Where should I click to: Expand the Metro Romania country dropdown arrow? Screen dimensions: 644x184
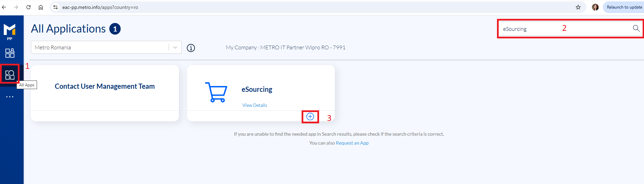[x=175, y=48]
